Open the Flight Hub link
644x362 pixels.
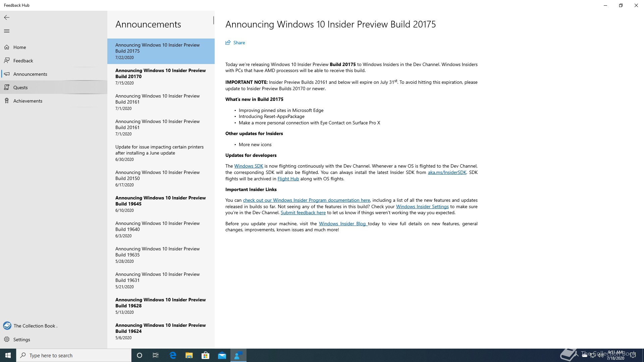[288, 179]
